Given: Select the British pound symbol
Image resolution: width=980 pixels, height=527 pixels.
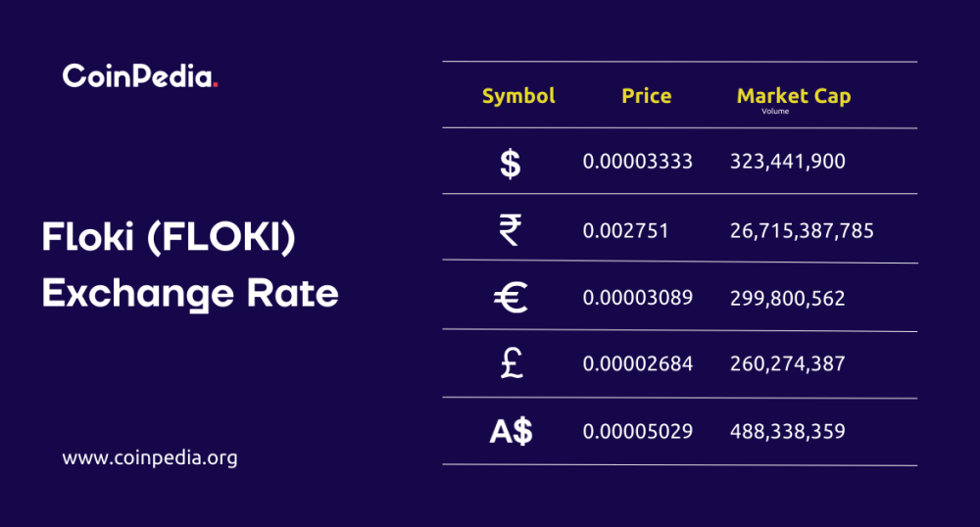Looking at the screenshot, I should point(512,363).
